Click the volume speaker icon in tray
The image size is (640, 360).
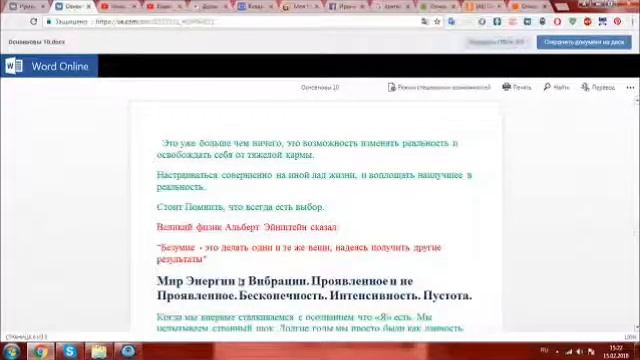coord(580,352)
